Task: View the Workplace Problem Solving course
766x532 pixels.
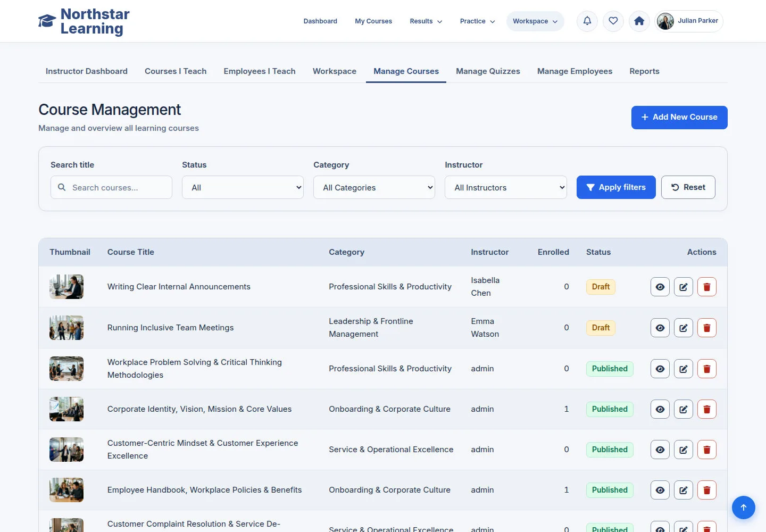Action: tap(660, 369)
